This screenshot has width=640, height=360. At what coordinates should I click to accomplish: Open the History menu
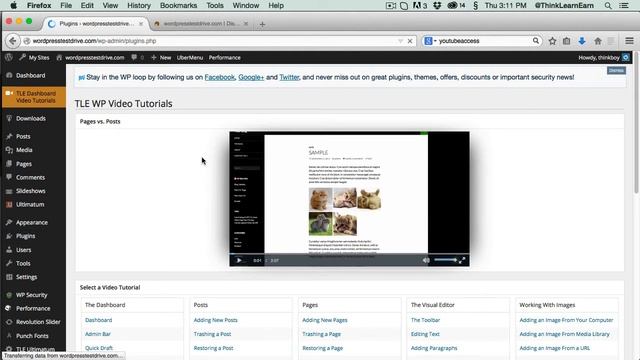click(x=139, y=6)
